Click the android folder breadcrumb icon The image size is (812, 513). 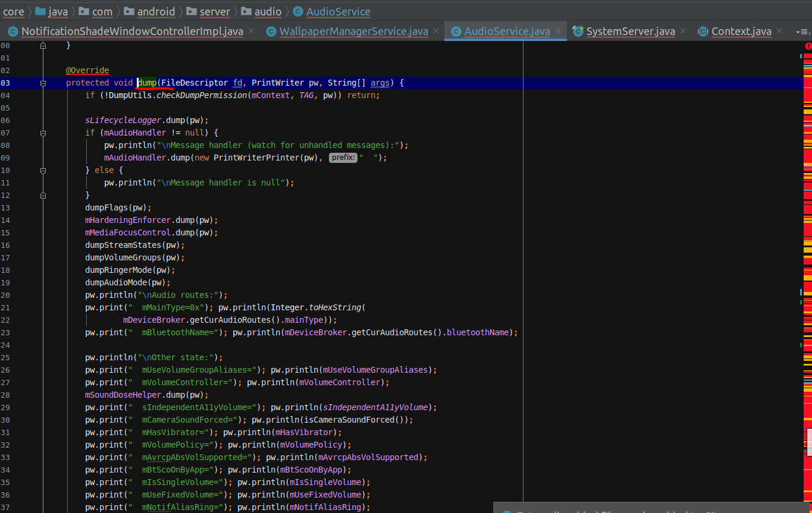(x=129, y=11)
